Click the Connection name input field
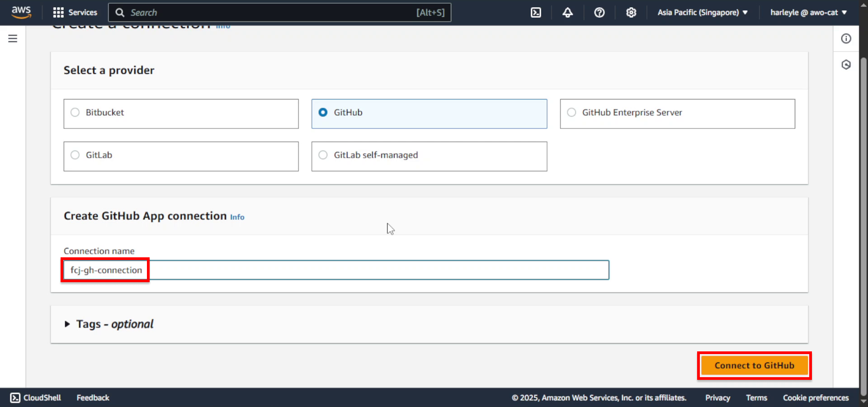Image resolution: width=868 pixels, height=407 pixels. click(x=336, y=270)
